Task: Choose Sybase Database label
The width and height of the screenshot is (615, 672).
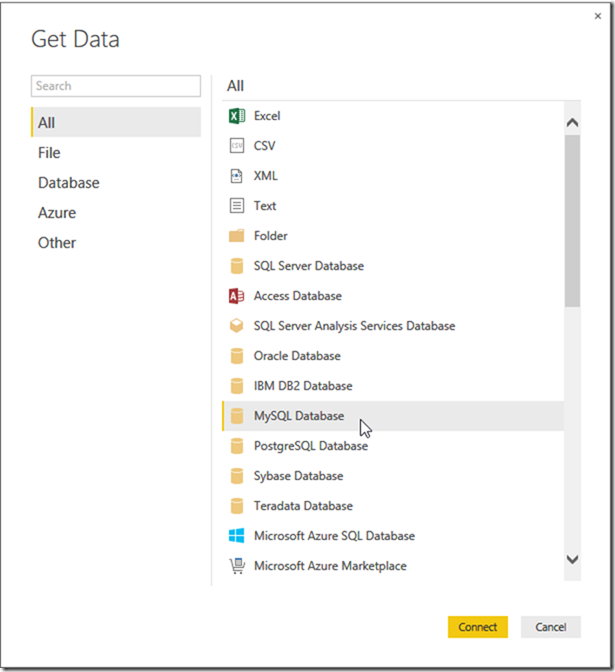Action: click(298, 476)
